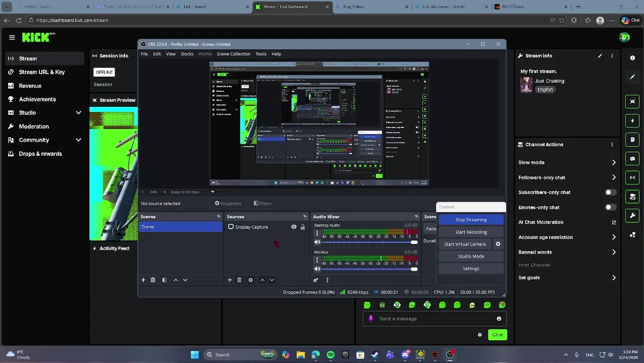Mute Mic/Aux speaker icon
Screen dimensions: 644x363
pyautogui.click(x=317, y=269)
